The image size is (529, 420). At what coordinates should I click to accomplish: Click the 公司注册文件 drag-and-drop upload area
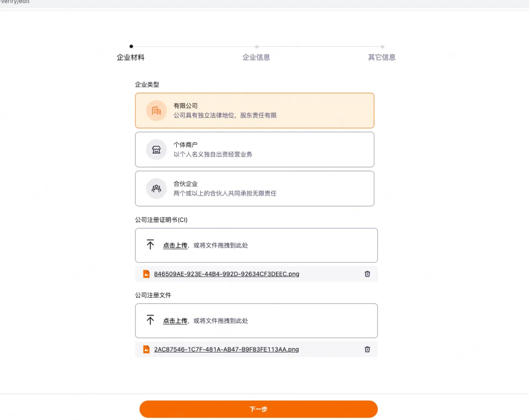coord(256,320)
